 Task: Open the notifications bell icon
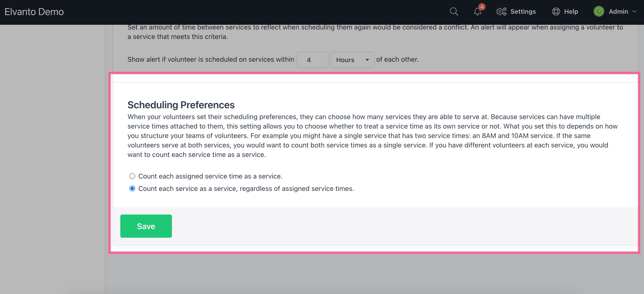(x=477, y=11)
